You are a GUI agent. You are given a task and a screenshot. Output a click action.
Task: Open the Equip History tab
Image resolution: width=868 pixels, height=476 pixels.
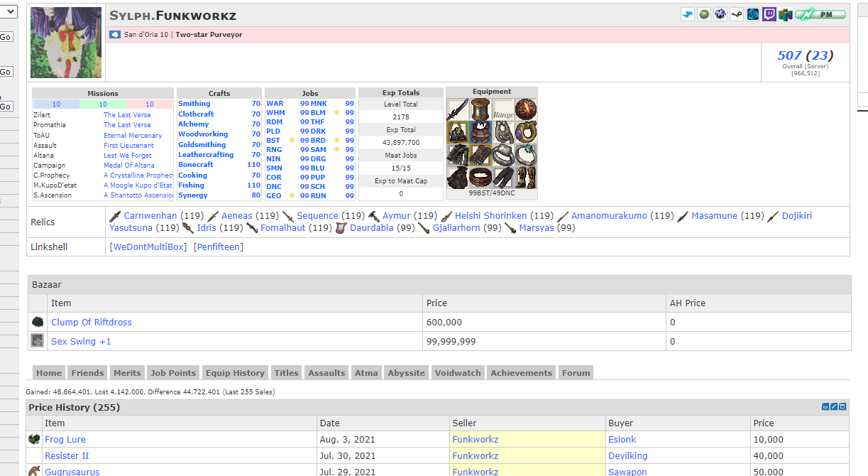pos(234,372)
